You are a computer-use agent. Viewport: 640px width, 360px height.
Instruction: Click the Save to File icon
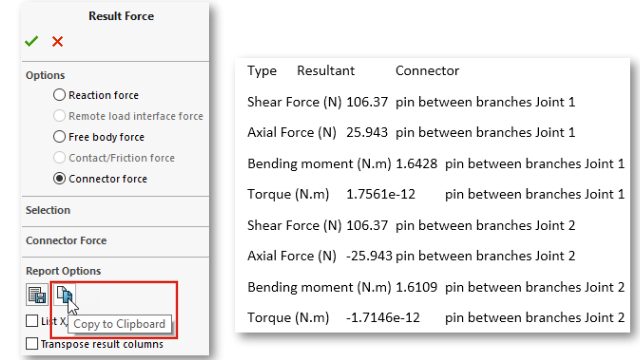(37, 295)
